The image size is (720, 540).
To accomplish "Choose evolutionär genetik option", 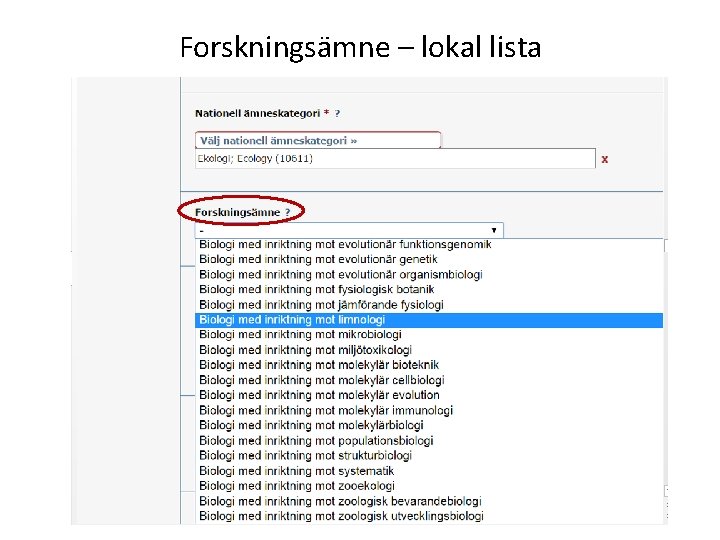I will (x=318, y=259).
